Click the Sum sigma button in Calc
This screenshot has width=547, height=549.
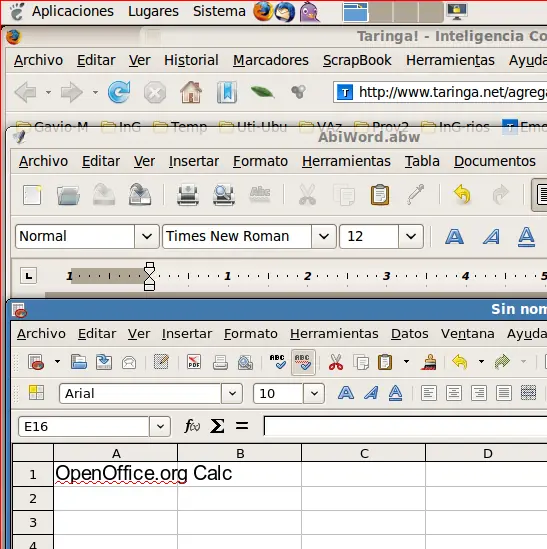coord(217,426)
